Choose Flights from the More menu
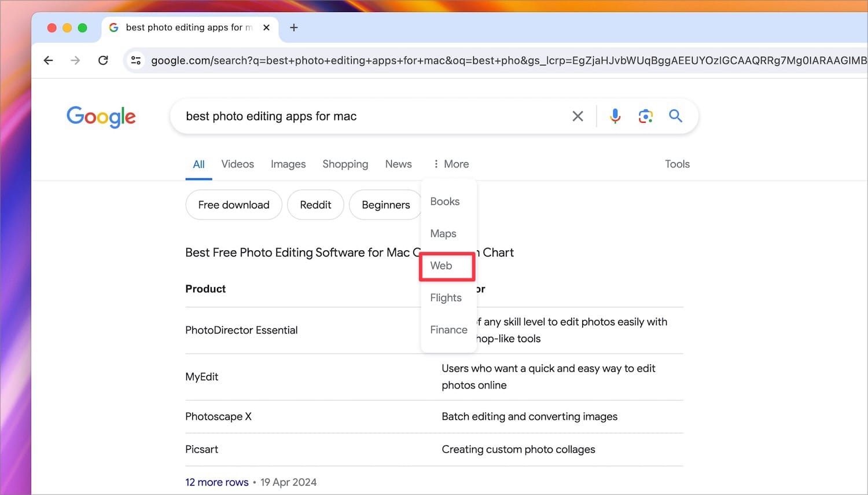The height and width of the screenshot is (495, 868). (446, 298)
